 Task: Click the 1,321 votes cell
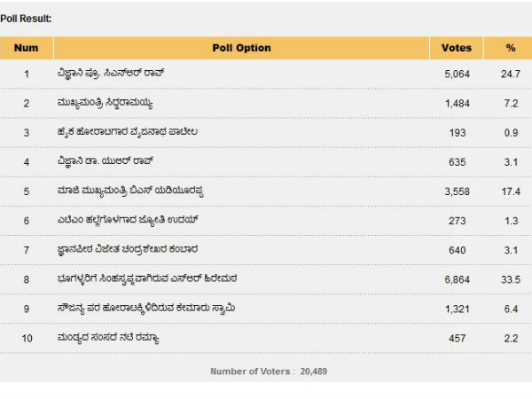click(457, 308)
